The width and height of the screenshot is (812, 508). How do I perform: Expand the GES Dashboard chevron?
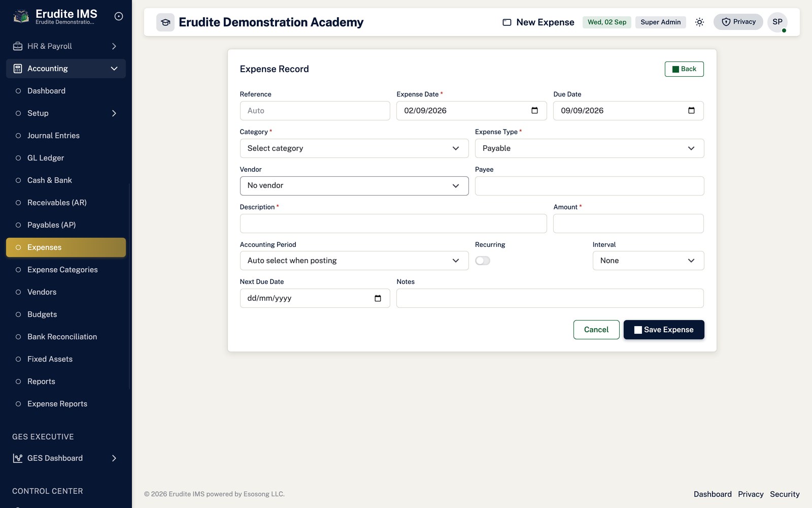[x=114, y=458]
